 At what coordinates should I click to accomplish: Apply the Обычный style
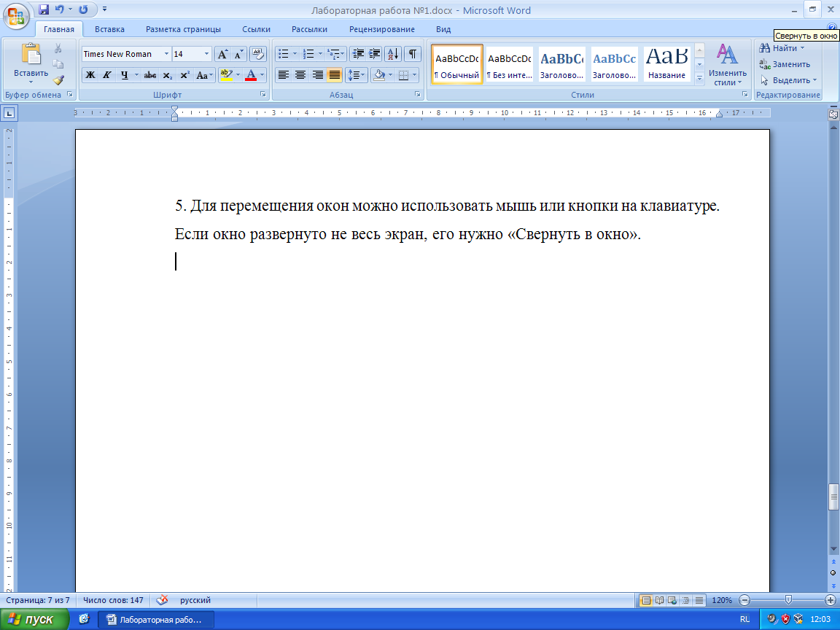click(x=457, y=64)
